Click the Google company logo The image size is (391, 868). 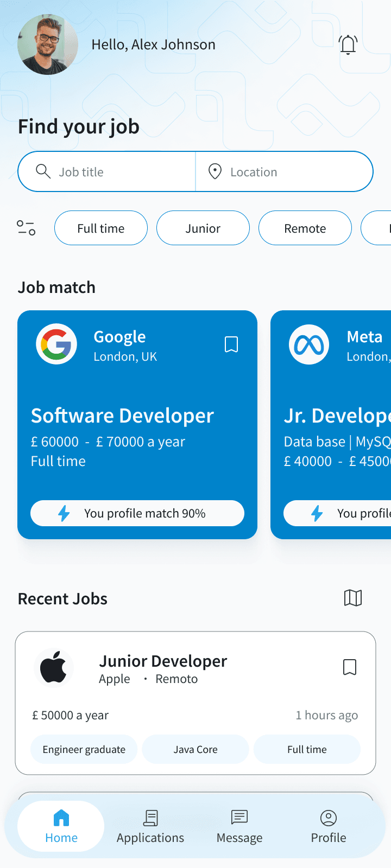coord(56,343)
